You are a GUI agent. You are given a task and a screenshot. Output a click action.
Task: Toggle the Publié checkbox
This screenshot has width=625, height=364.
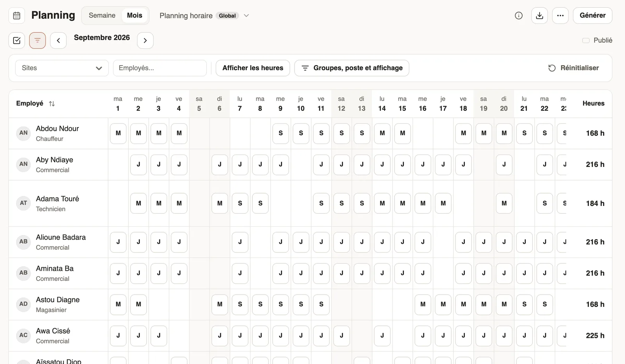coord(586,40)
